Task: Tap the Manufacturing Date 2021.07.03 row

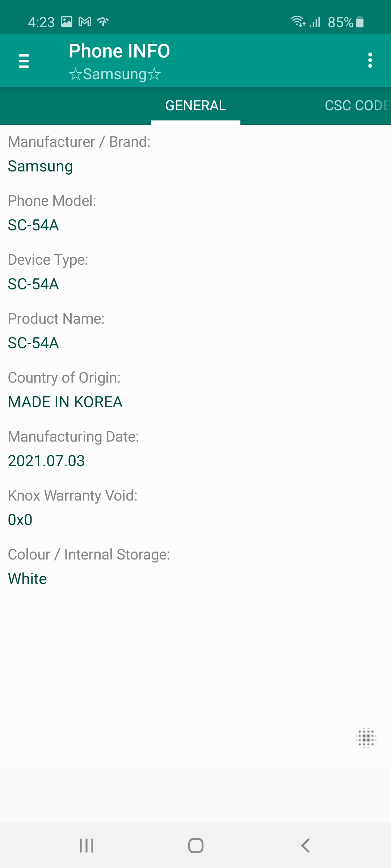Action: pos(195,449)
